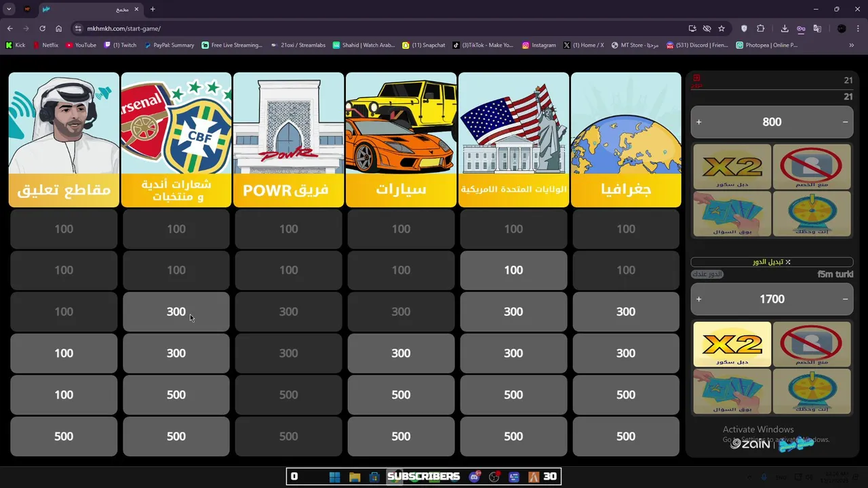Go back with the browser back arrow

point(9,28)
